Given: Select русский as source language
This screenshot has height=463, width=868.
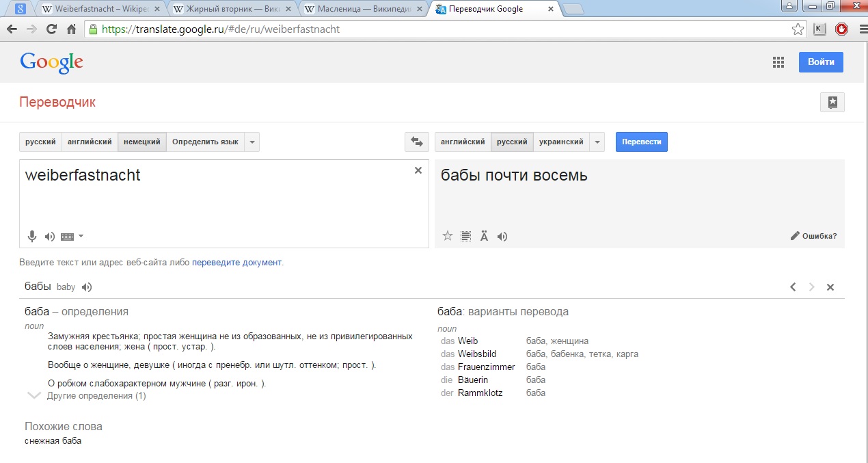Looking at the screenshot, I should 41,142.
